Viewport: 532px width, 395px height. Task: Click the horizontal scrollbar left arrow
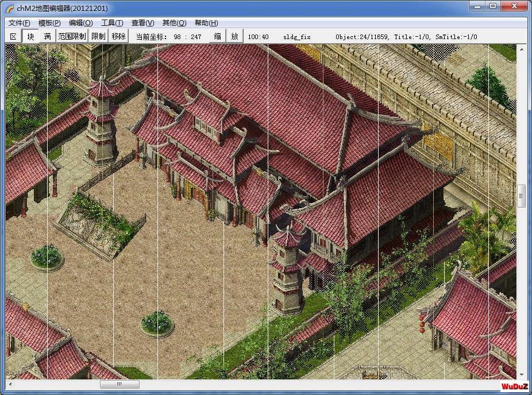(10, 384)
